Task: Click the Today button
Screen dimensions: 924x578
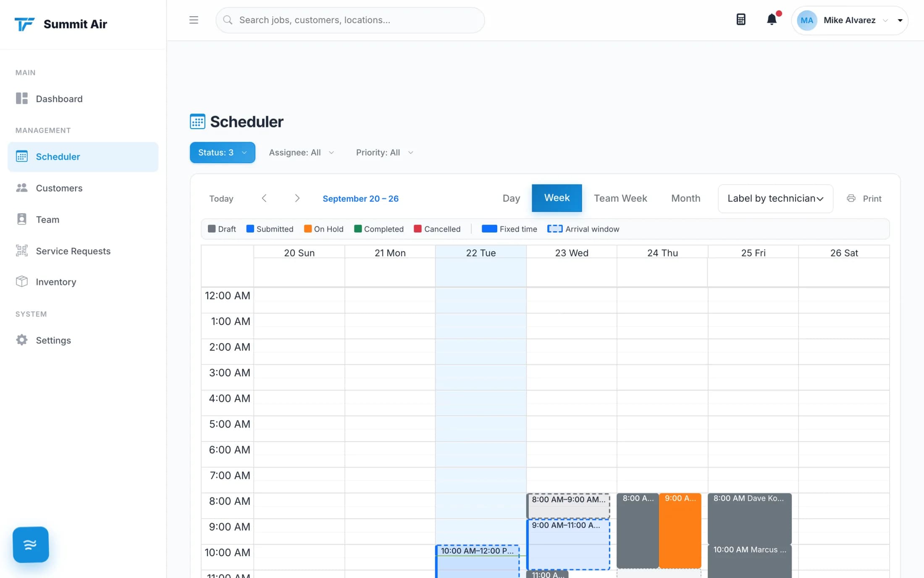Action: coord(221,198)
